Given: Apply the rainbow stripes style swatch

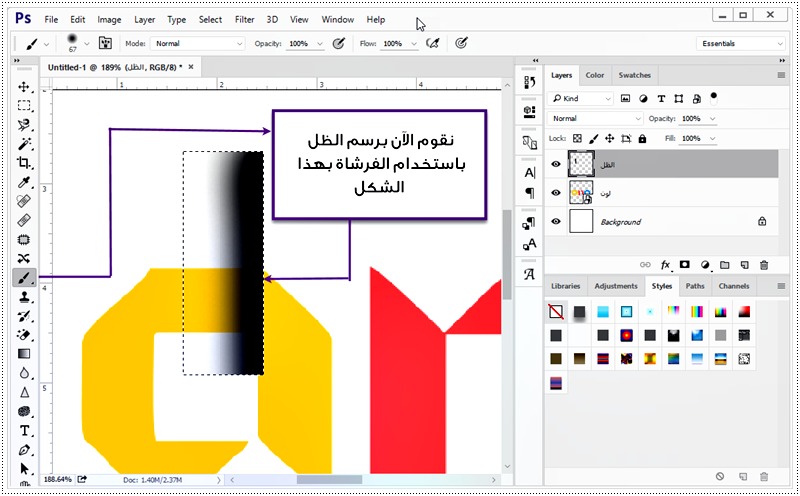Looking at the screenshot, I should 697,311.
